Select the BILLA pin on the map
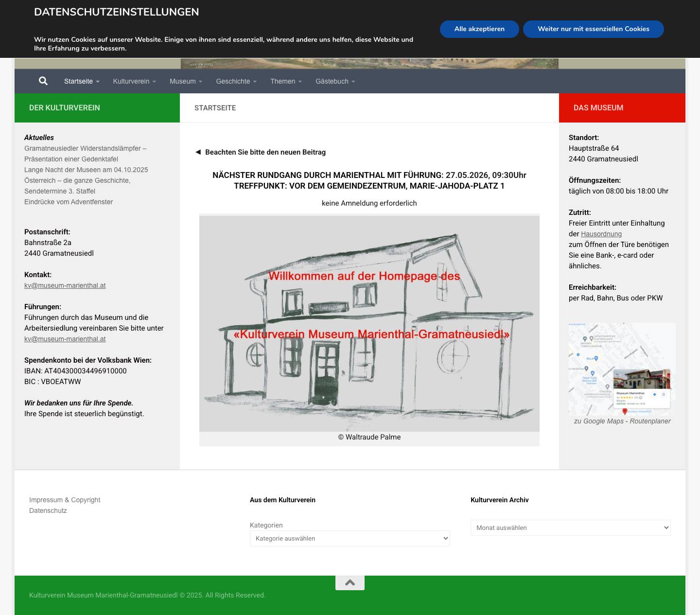 pyautogui.click(x=596, y=358)
